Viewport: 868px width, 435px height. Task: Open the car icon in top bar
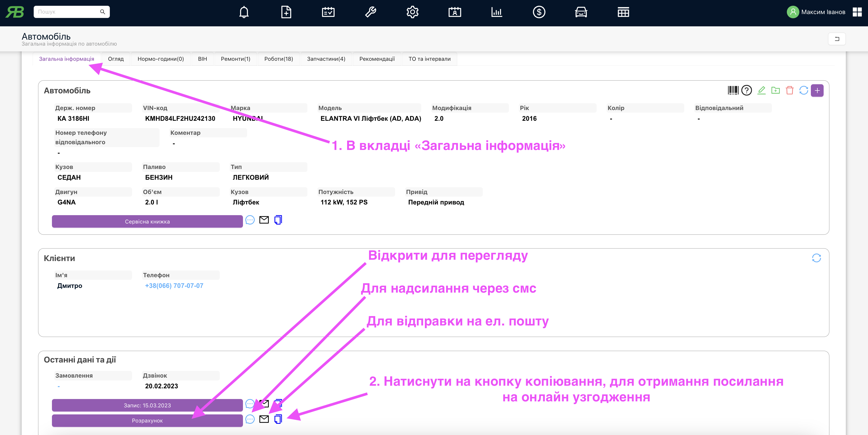pyautogui.click(x=581, y=13)
